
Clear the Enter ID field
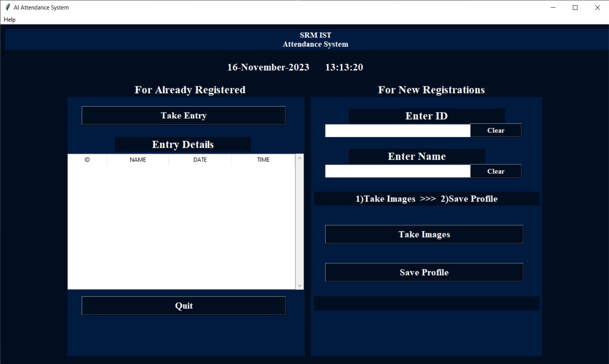496,130
